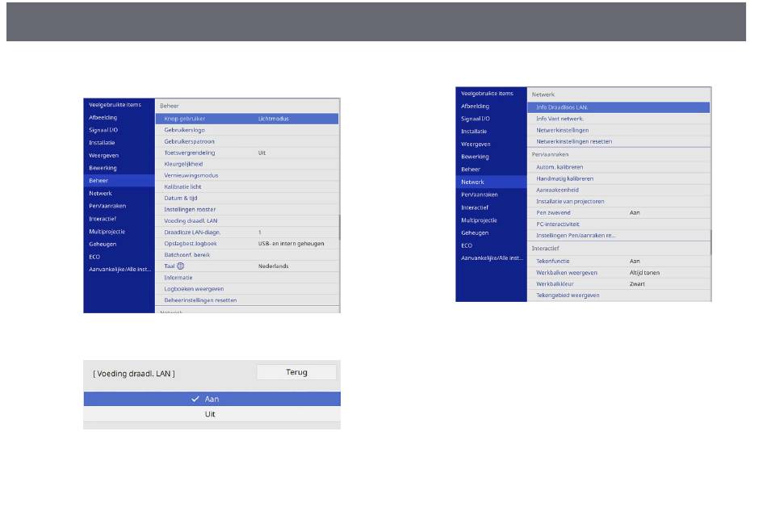Select the Uit option under Voeding draadl. LAN
Image resolution: width=767 pixels, height=532 pixels.
tap(212, 414)
